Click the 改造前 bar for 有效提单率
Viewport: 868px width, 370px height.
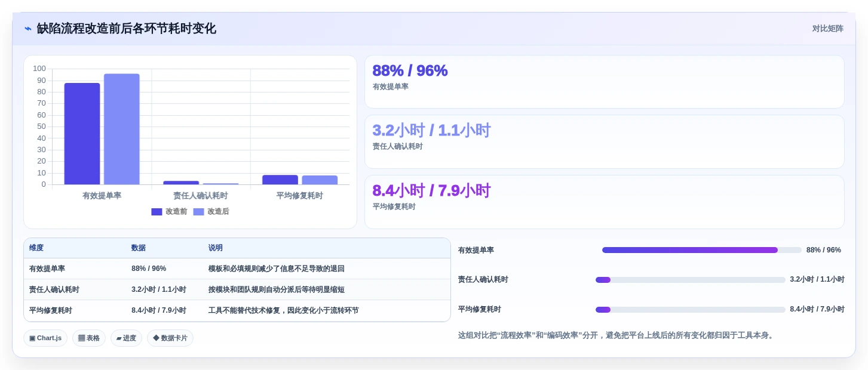point(82,134)
